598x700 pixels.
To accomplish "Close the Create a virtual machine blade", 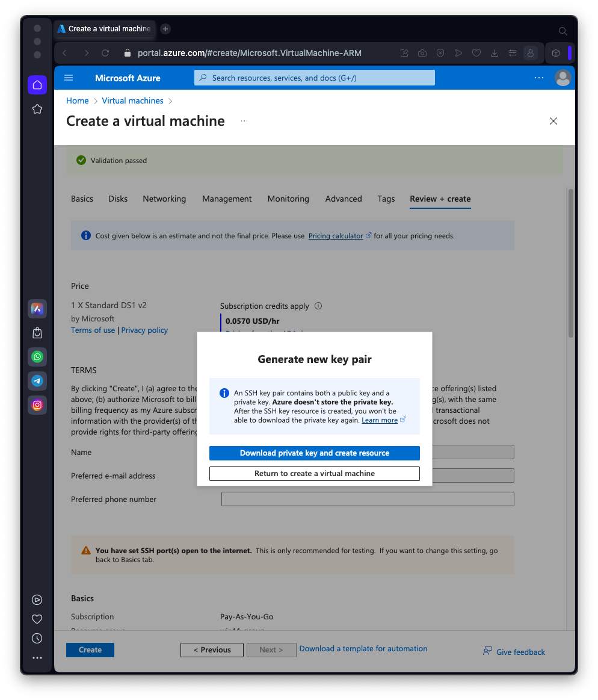I will coord(553,121).
